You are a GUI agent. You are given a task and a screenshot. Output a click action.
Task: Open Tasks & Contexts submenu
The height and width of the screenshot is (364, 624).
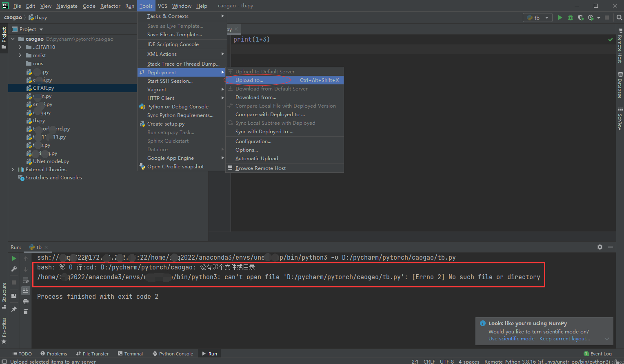[x=182, y=16]
